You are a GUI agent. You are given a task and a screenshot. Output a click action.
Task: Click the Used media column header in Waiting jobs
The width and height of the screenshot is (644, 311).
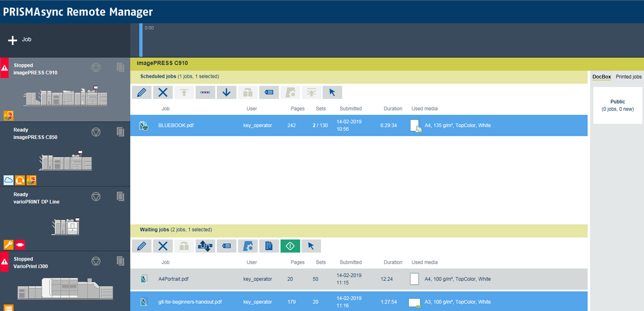(425, 262)
